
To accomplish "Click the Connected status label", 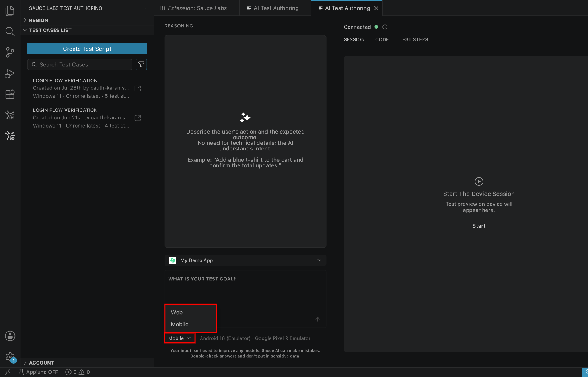I will click(357, 27).
